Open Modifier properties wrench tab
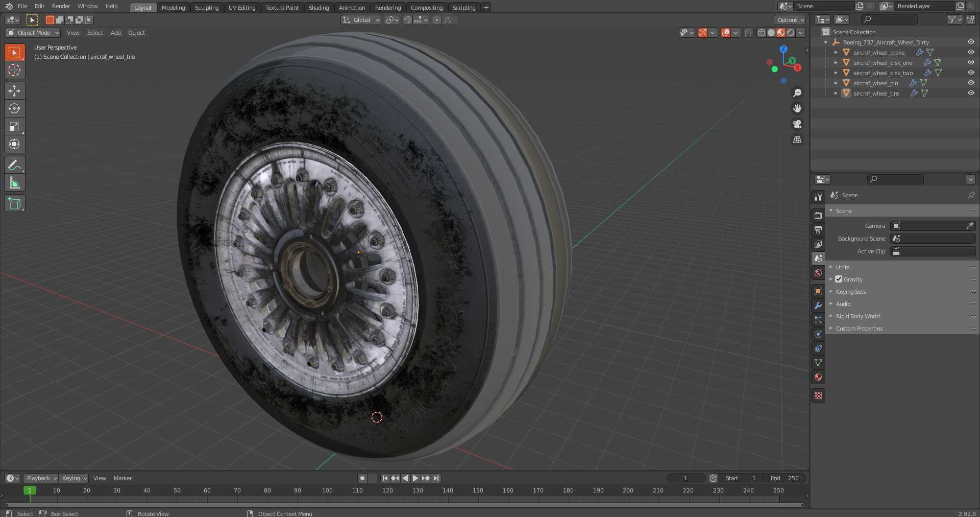980x517 pixels. (818, 306)
